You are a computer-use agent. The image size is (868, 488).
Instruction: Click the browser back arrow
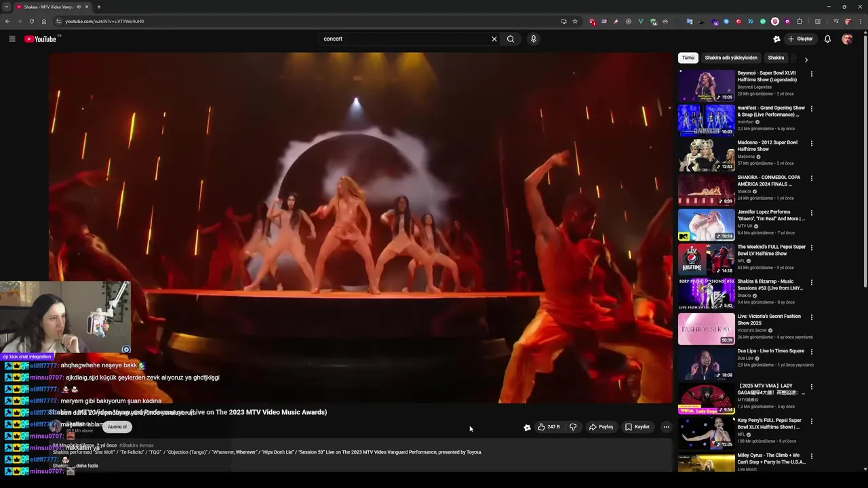tap(7, 21)
